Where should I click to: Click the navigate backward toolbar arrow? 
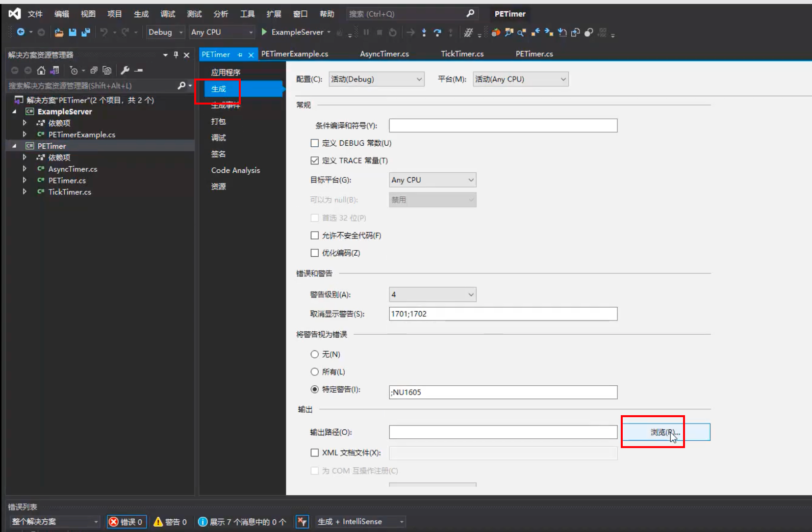(21, 32)
